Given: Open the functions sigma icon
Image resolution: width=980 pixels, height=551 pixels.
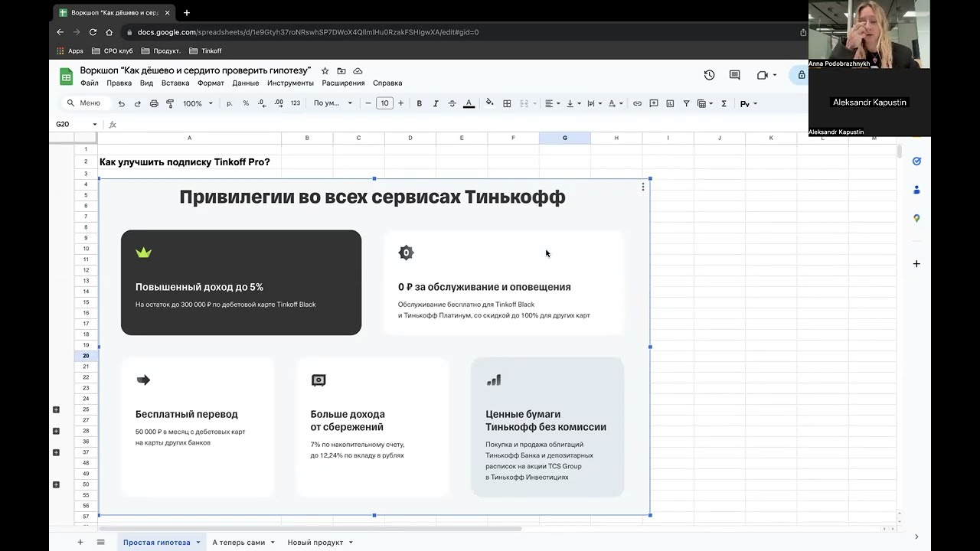Looking at the screenshot, I should point(724,103).
